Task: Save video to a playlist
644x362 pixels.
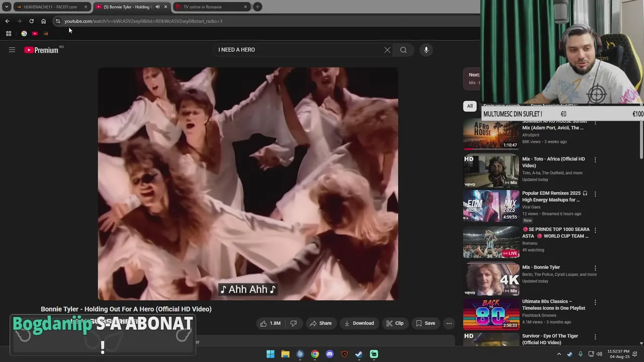Action: [425, 323]
